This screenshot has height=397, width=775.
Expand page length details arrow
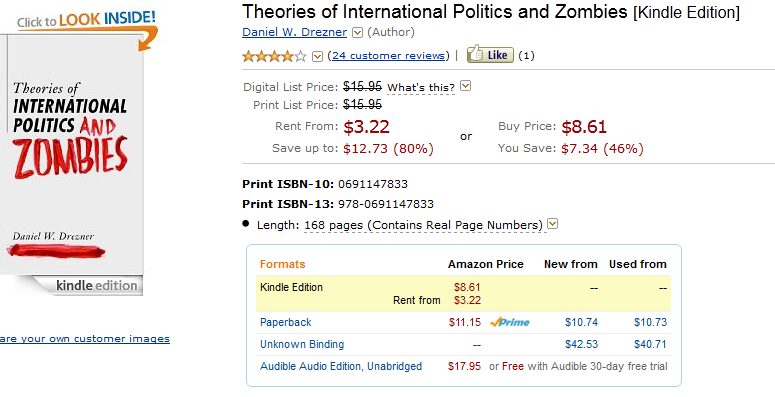click(x=553, y=224)
